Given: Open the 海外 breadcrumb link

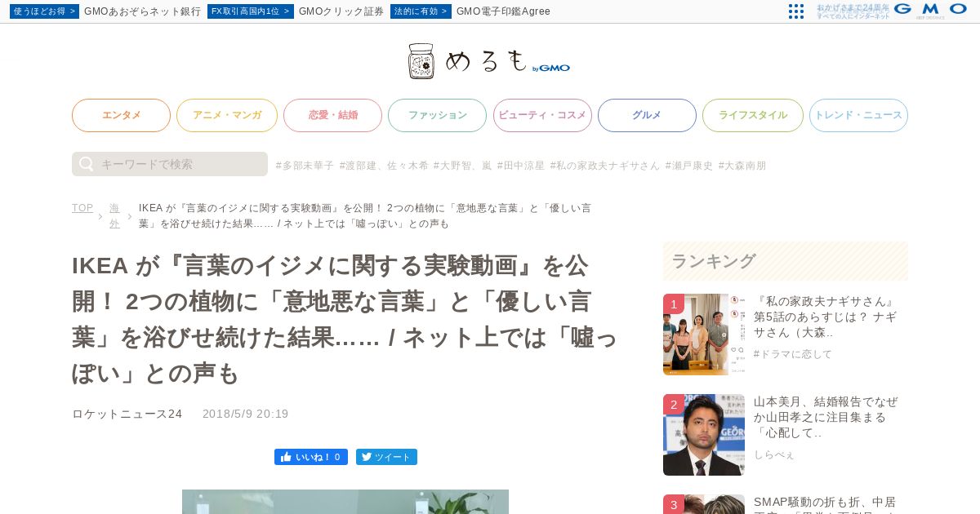Looking at the screenshot, I should pyautogui.click(x=114, y=215).
